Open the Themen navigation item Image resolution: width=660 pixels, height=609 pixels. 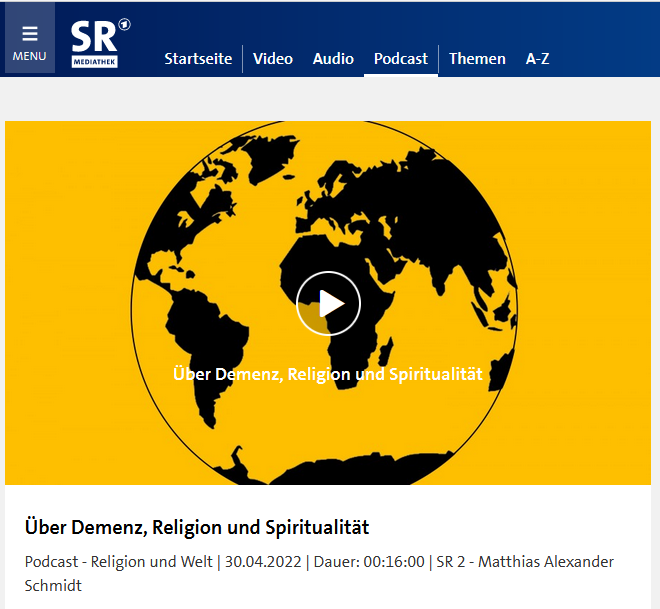pyautogui.click(x=477, y=58)
